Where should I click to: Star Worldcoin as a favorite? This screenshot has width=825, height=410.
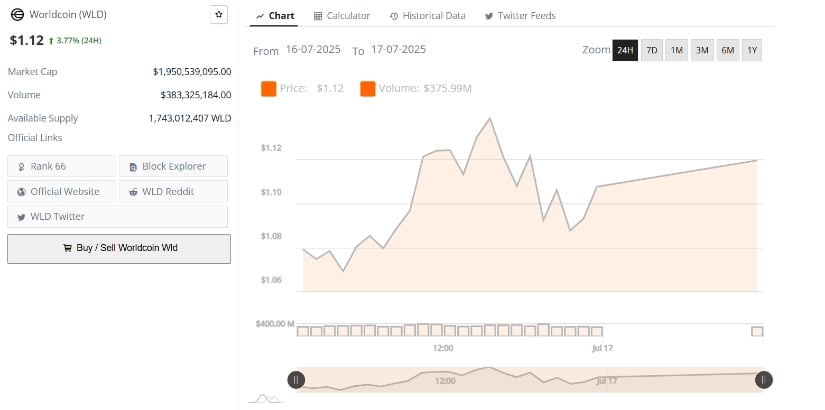(x=219, y=15)
